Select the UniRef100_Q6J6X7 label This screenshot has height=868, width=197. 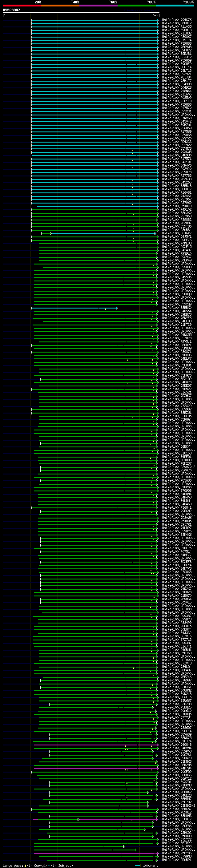coord(177,233)
